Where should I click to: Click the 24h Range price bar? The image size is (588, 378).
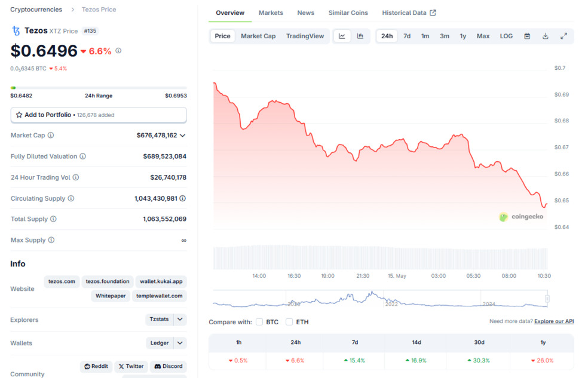tap(99, 88)
